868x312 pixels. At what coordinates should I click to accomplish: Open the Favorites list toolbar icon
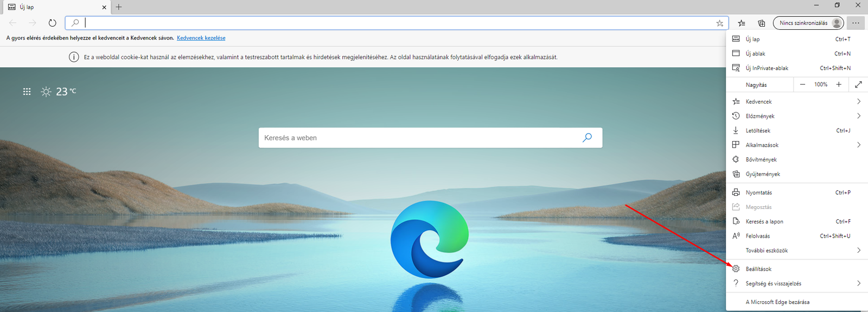coord(742,23)
